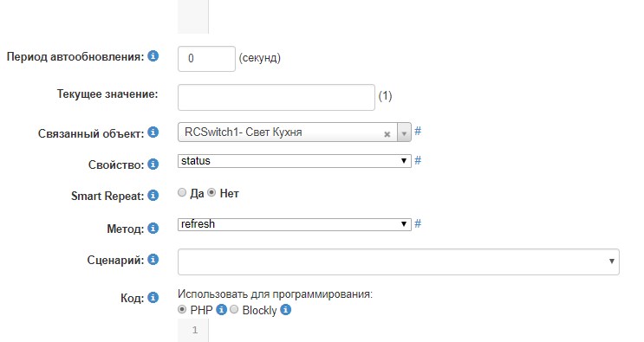Expand the empty Сценарий dropdown
Viewport: 644px width, 342px height.
(x=399, y=261)
